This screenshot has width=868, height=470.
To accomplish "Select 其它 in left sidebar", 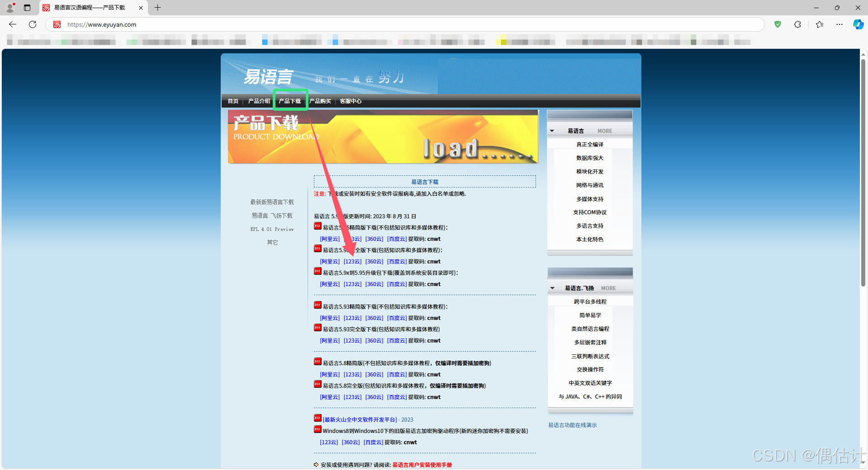I will pyautogui.click(x=272, y=242).
